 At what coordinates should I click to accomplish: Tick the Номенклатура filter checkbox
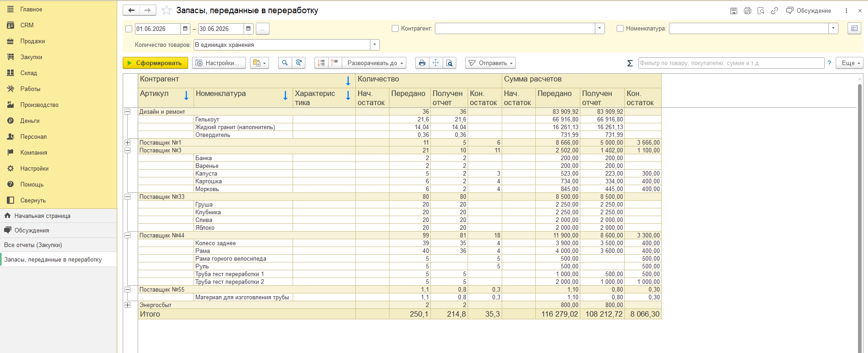620,28
